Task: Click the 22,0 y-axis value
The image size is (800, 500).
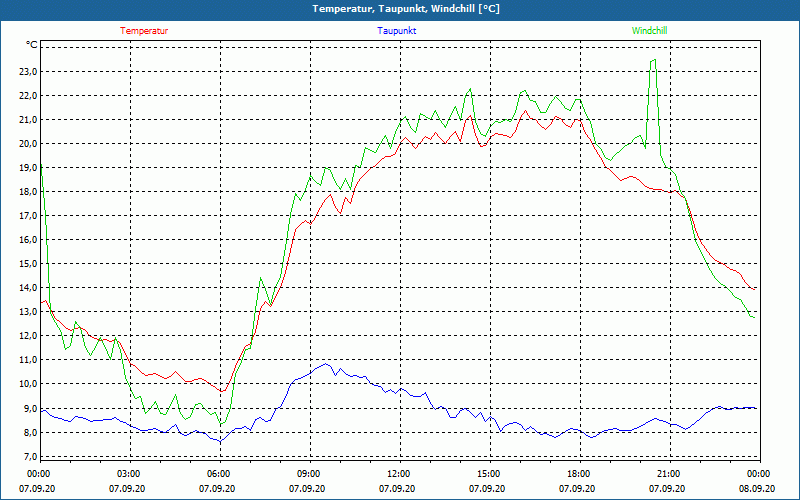Action: point(28,96)
